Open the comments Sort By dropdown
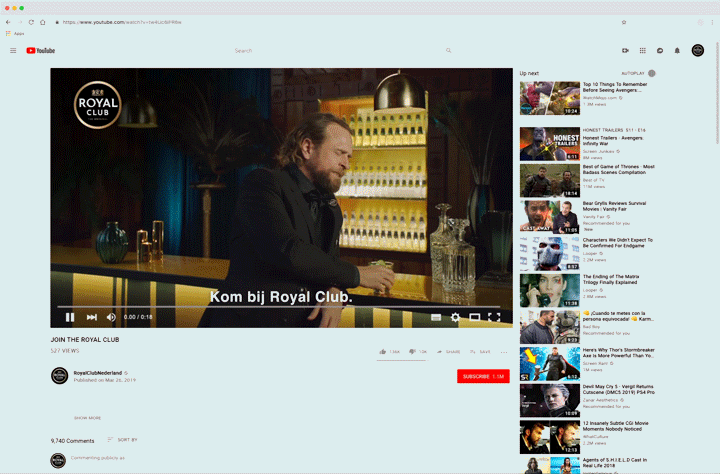Viewport: 720px width, 474px height. pyautogui.click(x=122, y=440)
